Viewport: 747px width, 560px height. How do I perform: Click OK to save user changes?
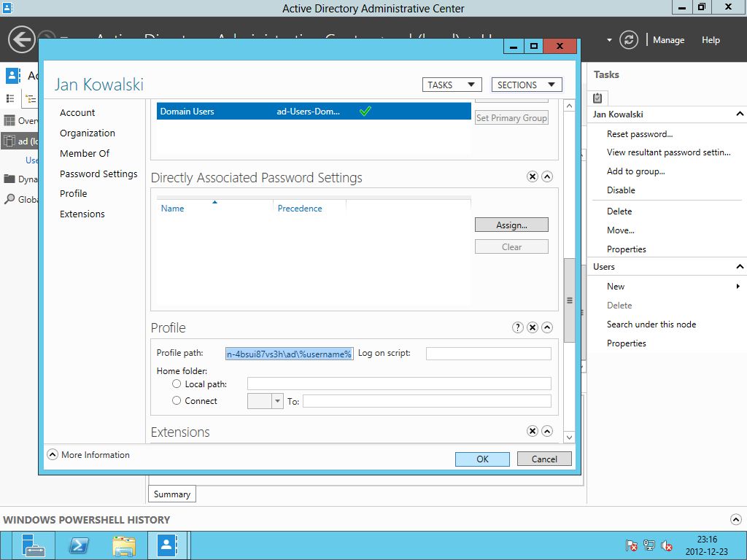(482, 459)
